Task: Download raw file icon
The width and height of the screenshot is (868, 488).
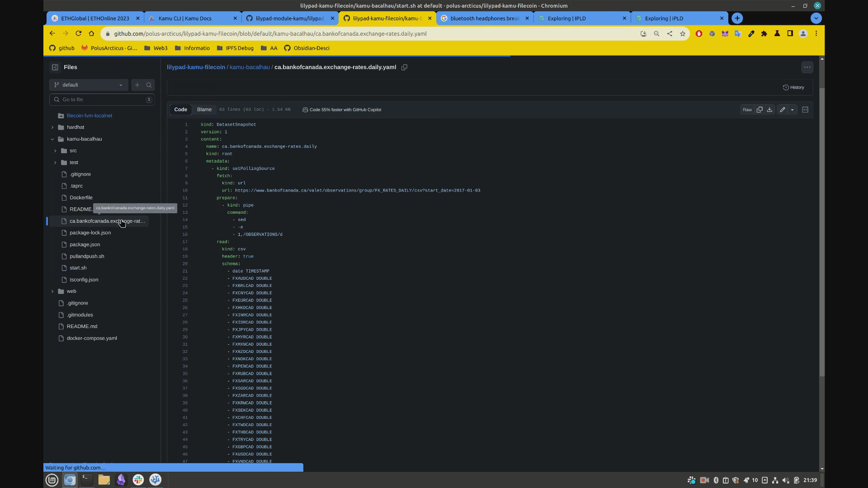Action: pos(769,110)
